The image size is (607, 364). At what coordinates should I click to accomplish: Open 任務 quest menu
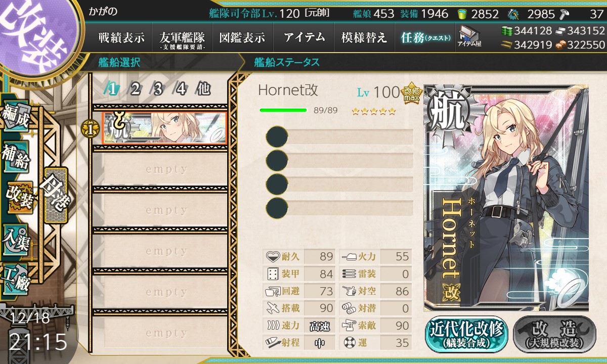point(425,37)
